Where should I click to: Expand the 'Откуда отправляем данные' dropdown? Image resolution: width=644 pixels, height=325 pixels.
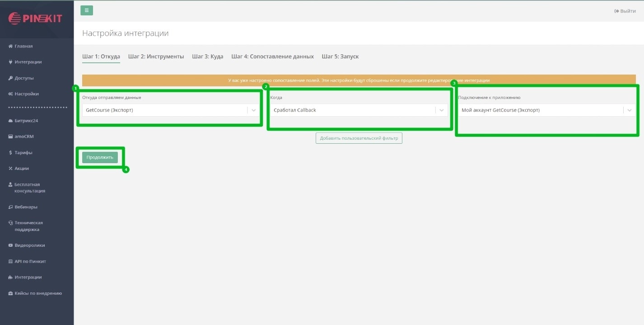pyautogui.click(x=171, y=110)
